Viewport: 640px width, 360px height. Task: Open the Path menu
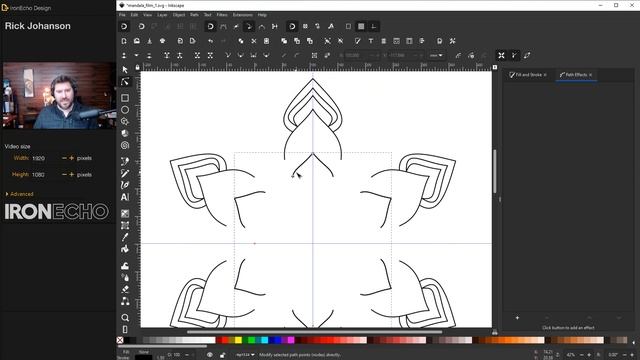[194, 15]
